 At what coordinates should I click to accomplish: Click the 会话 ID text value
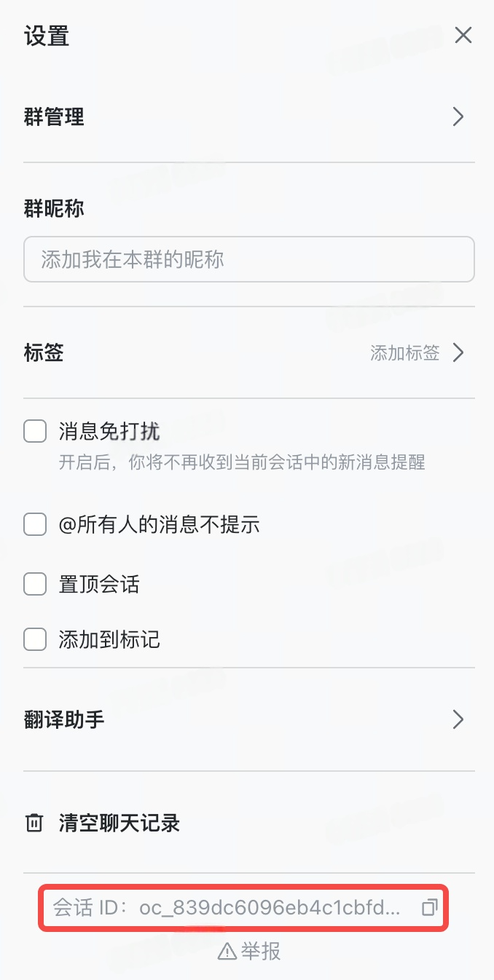[270, 908]
